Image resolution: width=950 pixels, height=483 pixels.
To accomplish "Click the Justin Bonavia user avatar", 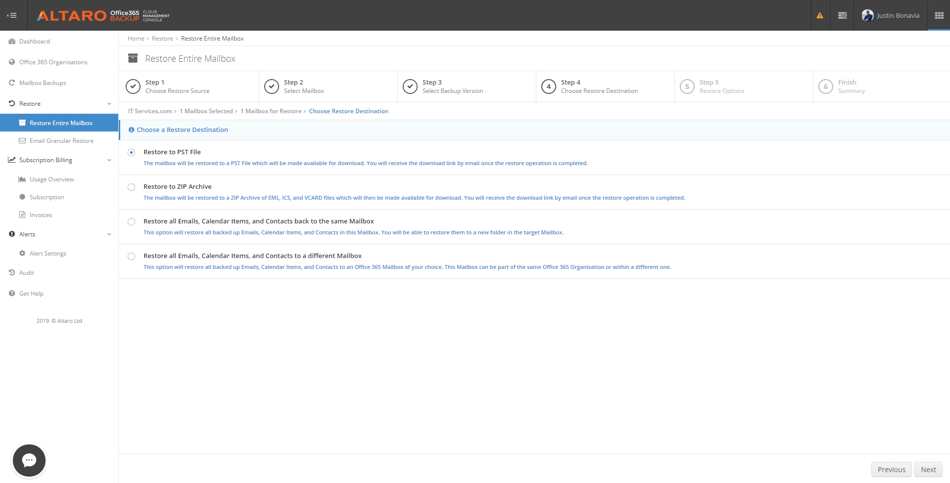I will tap(867, 15).
